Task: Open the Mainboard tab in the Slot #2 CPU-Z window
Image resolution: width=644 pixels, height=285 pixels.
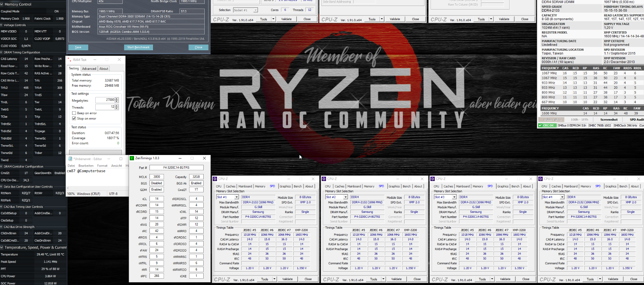Action: pyautogui.click(x=354, y=186)
